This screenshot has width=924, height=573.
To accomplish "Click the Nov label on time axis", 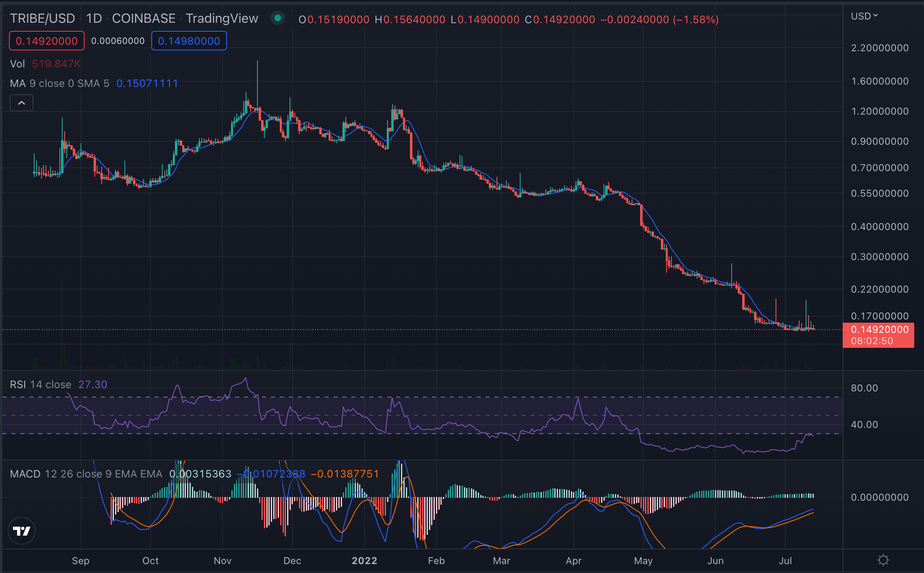I will 222,561.
